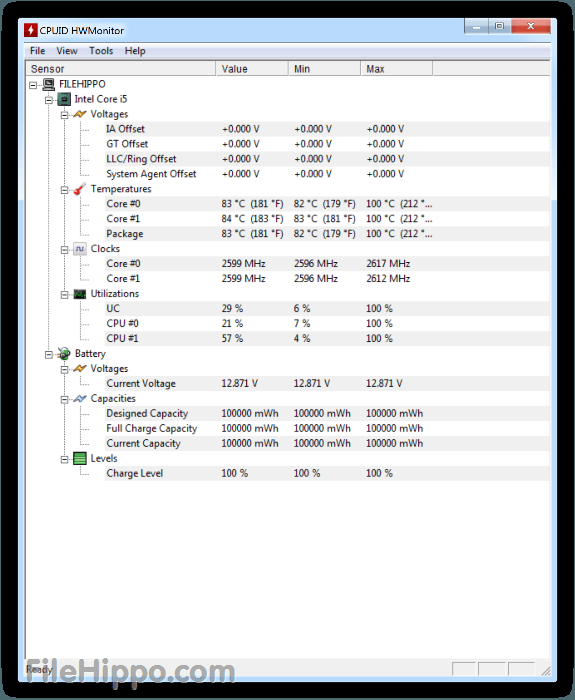Close the HWMonitor window

point(531,26)
